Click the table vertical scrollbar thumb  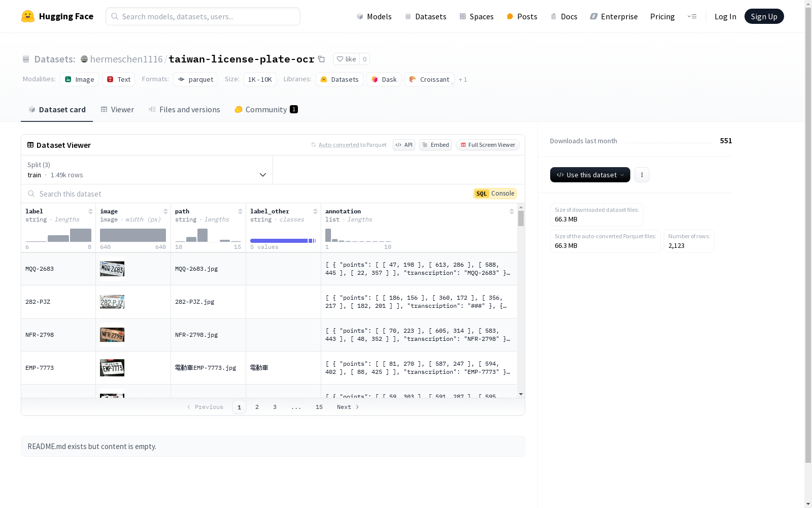coord(521,218)
